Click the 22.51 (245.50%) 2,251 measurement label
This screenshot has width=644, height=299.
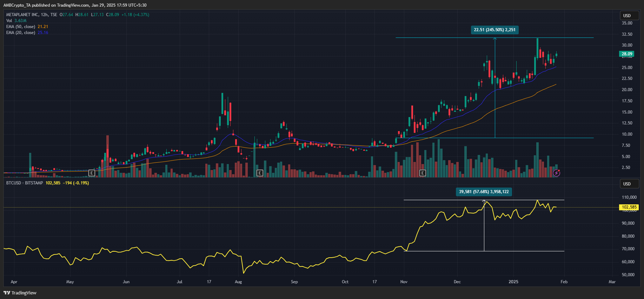495,30
